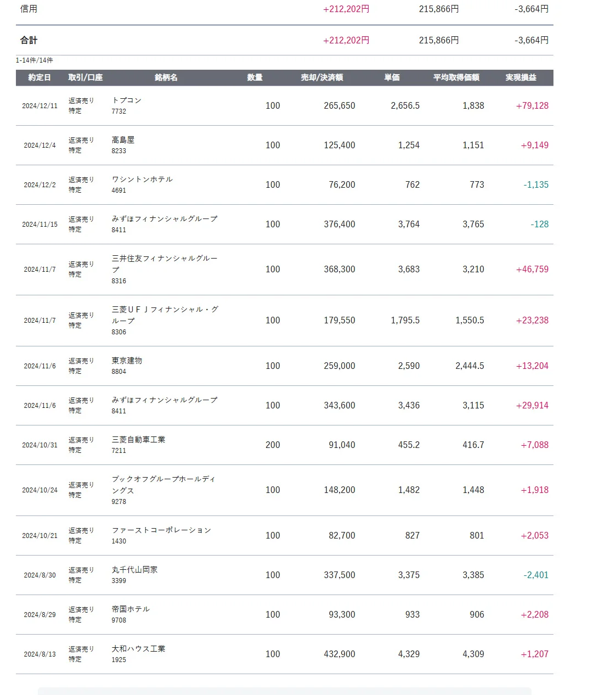
Task: Click the 数量 column header
Action: (x=255, y=77)
